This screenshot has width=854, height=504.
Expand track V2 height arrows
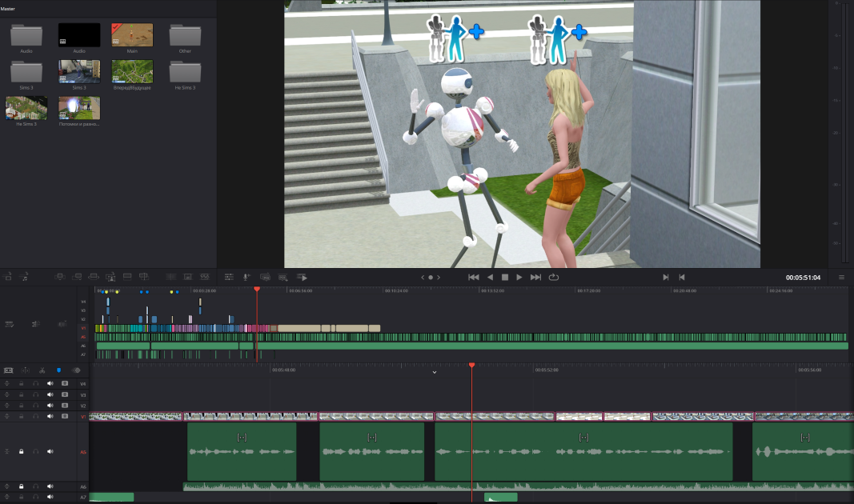[7, 406]
